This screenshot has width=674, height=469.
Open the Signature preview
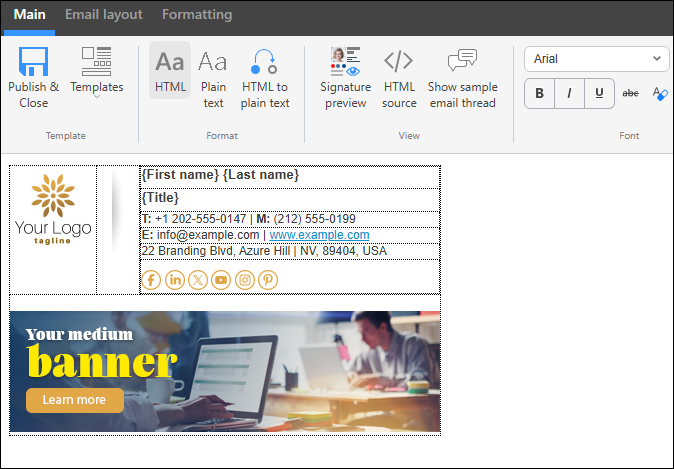coord(346,78)
